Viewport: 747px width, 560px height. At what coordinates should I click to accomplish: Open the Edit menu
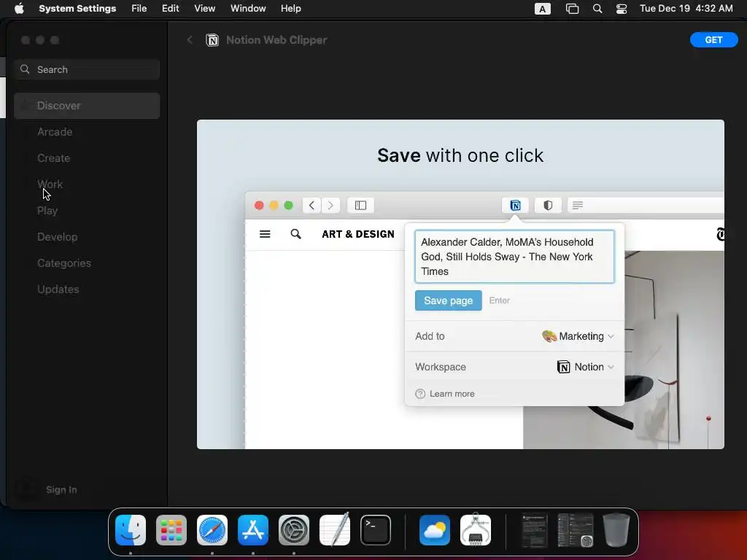[170, 9]
